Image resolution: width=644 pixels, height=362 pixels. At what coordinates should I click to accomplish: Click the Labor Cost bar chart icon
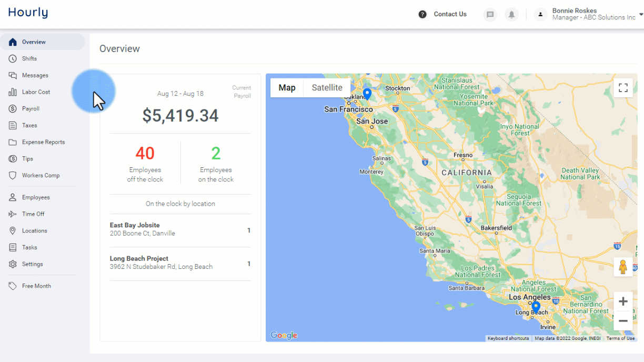13,92
